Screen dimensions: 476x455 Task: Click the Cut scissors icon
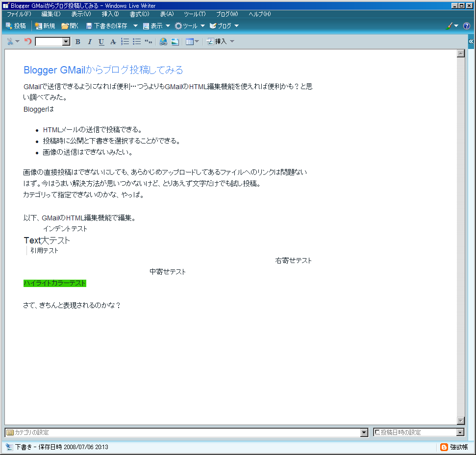(x=10, y=42)
